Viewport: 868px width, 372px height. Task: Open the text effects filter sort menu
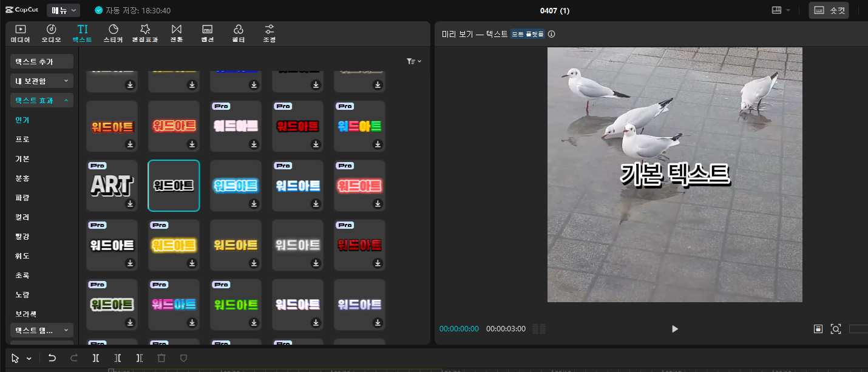414,61
